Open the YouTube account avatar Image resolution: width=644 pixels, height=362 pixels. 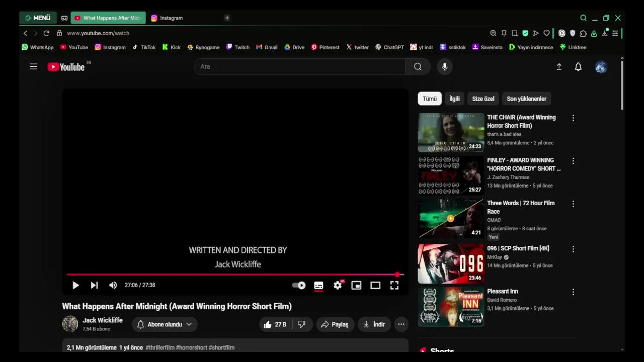coord(601,67)
